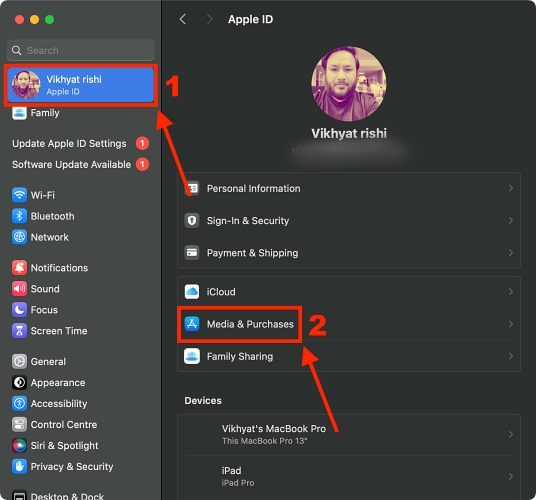The width and height of the screenshot is (536, 500).
Task: Click the Control Centre icon
Action: tap(19, 424)
